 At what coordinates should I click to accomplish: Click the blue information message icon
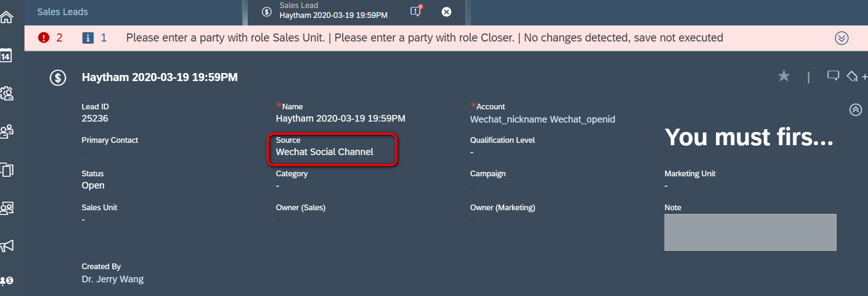(x=88, y=38)
